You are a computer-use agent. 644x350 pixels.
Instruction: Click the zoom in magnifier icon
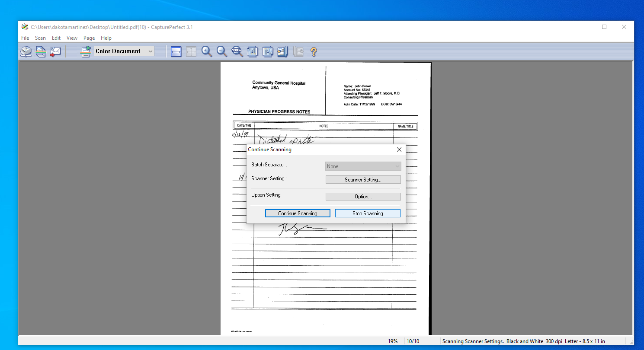[207, 51]
